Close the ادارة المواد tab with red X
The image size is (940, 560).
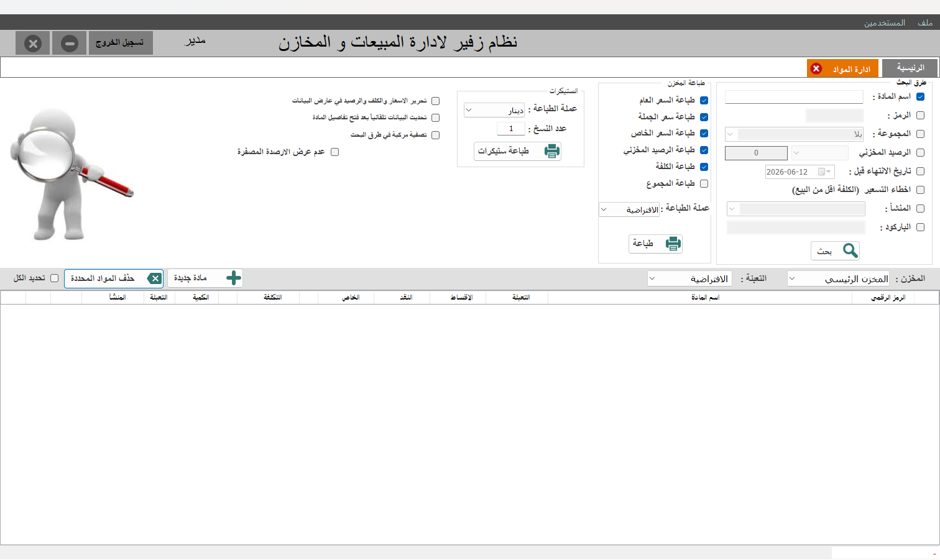816,68
